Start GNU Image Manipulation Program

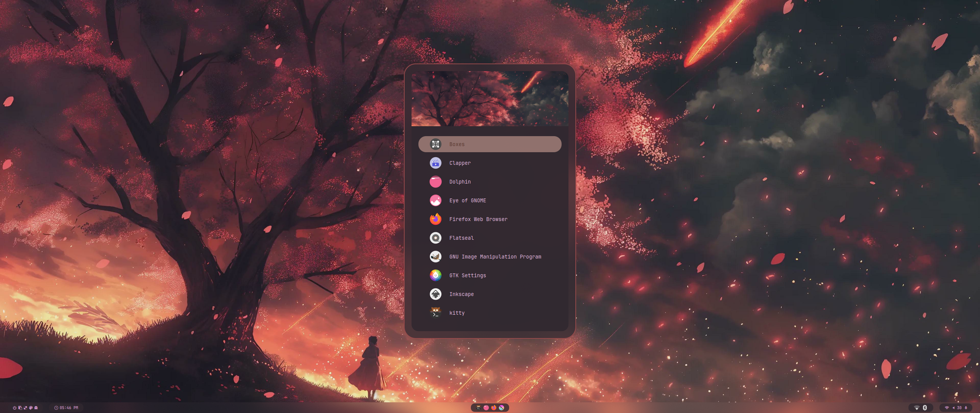coord(495,257)
